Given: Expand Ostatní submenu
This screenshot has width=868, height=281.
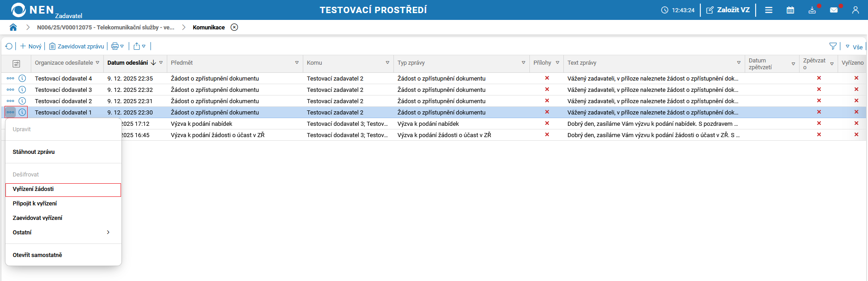Looking at the screenshot, I should [x=63, y=233].
